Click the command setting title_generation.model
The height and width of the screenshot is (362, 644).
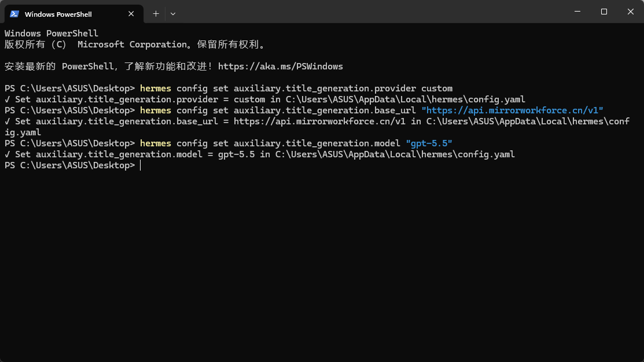(296, 143)
